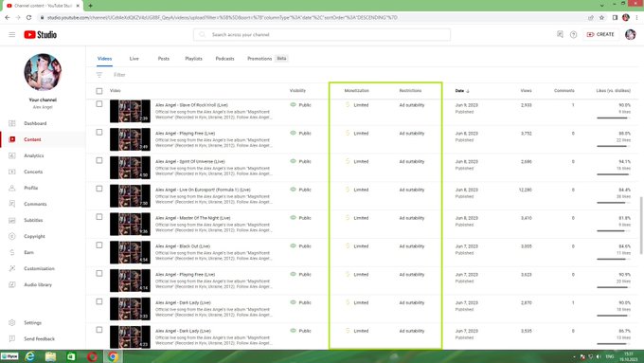The height and width of the screenshot is (363, 644).
Task: Click the icon left of help button
Action: 560,34
